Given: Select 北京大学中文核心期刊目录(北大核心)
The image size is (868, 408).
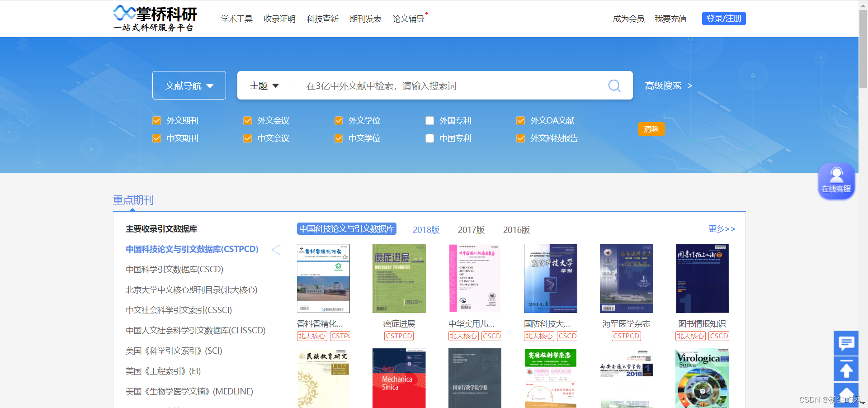Looking at the screenshot, I should [x=192, y=290].
